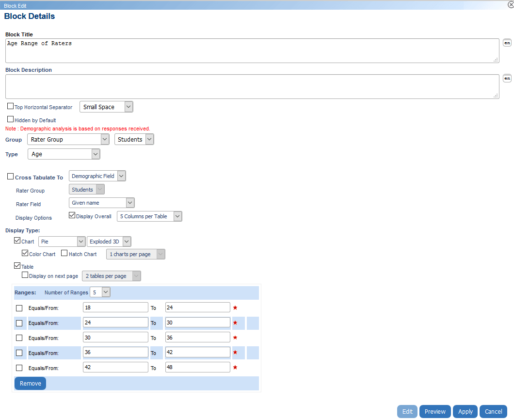Click the From field containing 42
Screen dimensions: 514x420
click(115, 367)
